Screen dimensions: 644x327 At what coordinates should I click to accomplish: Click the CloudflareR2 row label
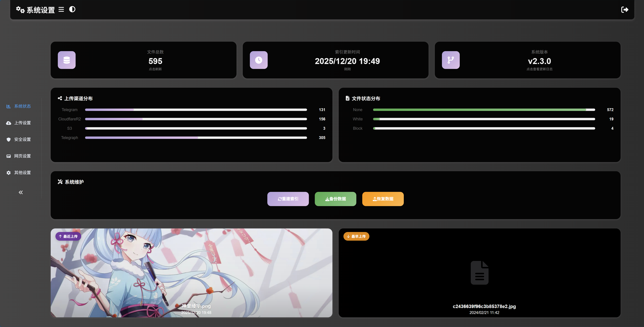70,119
